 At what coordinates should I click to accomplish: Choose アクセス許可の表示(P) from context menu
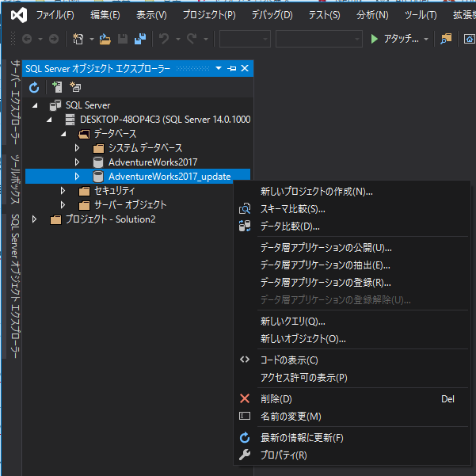pos(352,378)
